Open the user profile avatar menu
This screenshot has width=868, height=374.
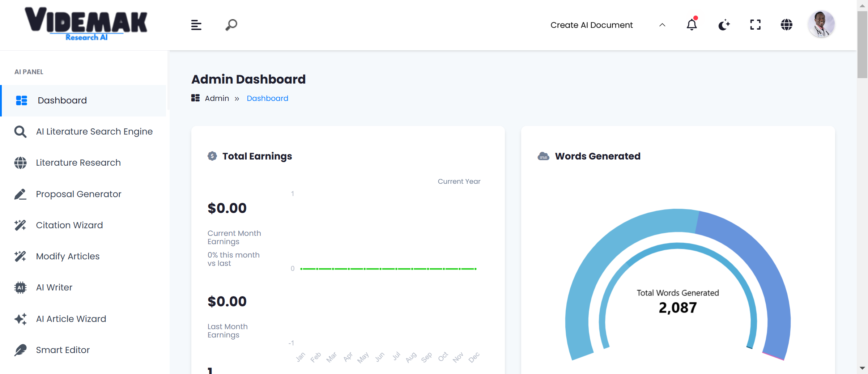click(x=821, y=24)
